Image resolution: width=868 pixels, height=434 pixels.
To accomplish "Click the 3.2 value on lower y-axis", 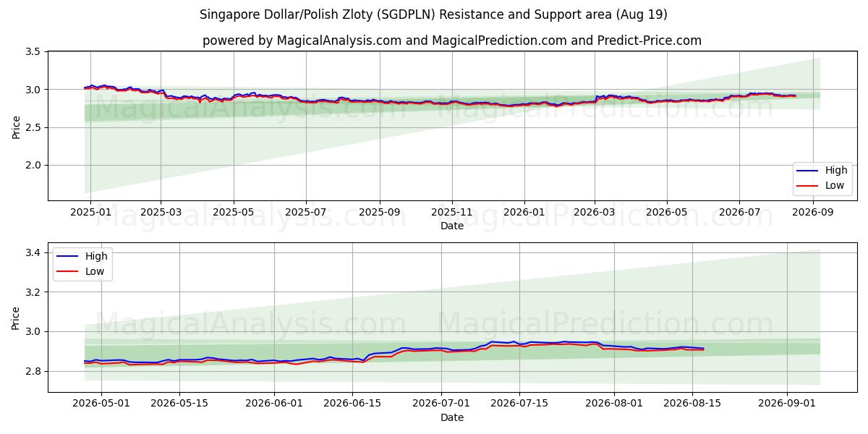I will tap(33, 292).
